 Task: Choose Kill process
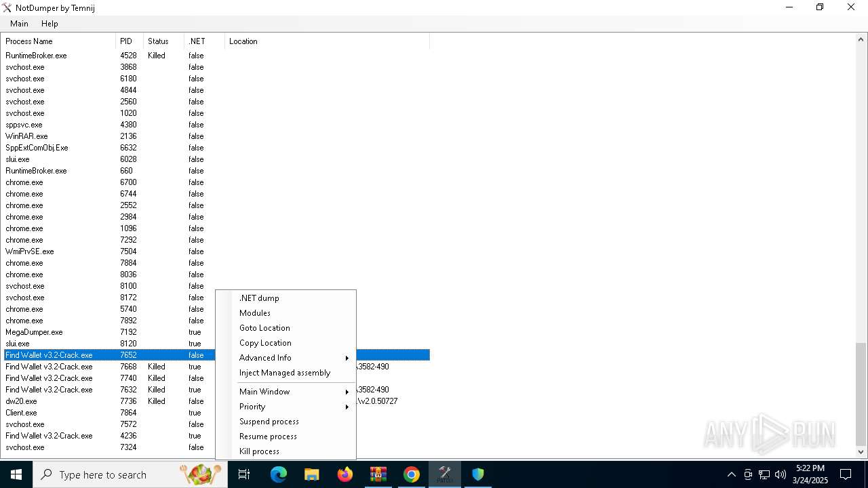click(x=286, y=451)
